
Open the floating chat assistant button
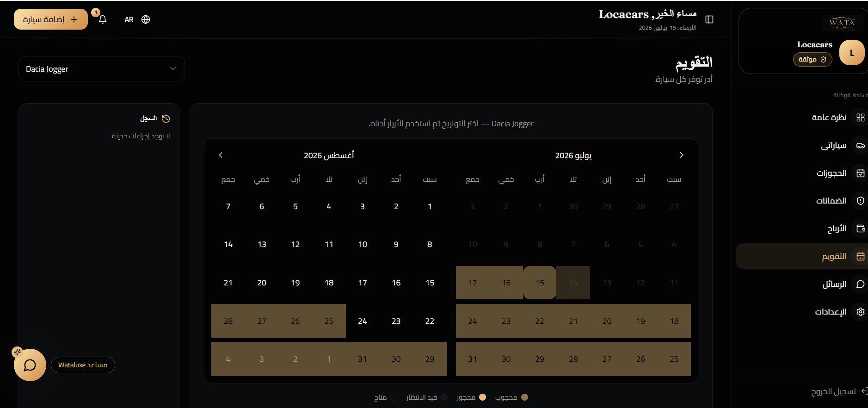[30, 365]
